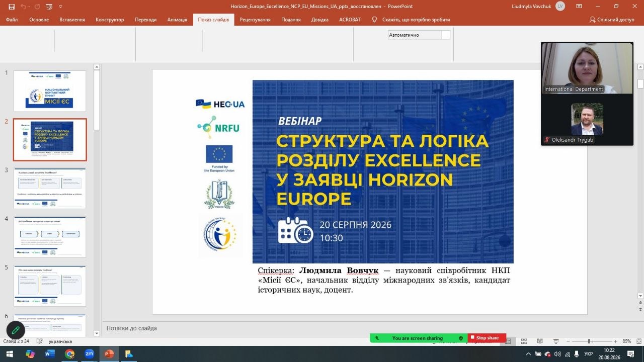The image size is (644, 362).
Task: Click the 'Funded by the European Union' logo
Action: [219, 159]
